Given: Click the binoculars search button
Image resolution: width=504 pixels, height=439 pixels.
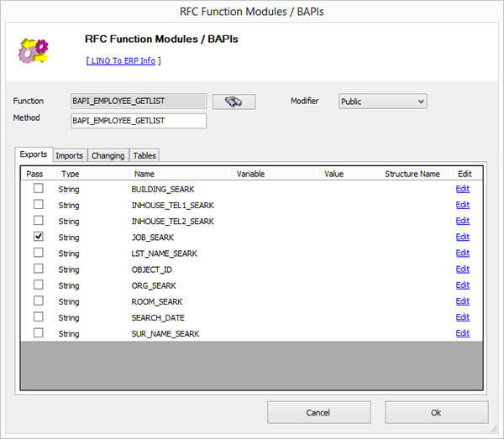Looking at the screenshot, I should [234, 102].
